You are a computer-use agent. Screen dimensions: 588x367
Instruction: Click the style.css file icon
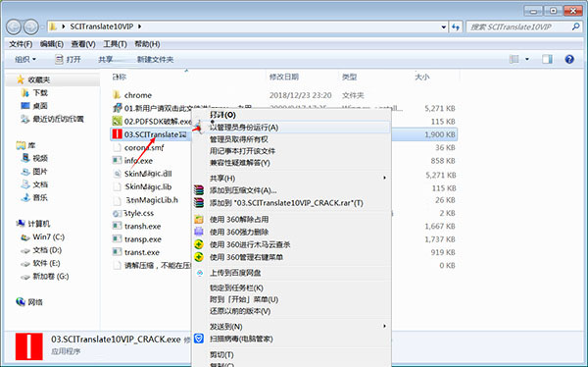(x=117, y=213)
